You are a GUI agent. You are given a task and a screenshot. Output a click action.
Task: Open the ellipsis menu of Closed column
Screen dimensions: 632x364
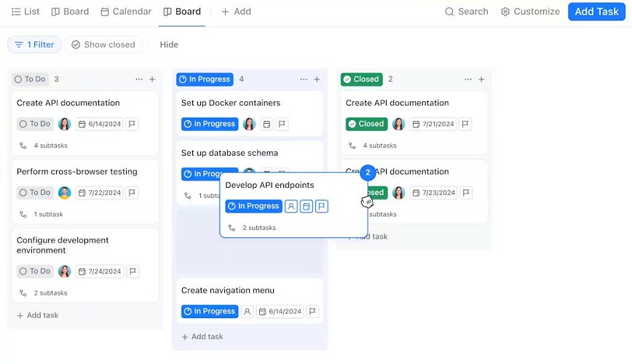coord(468,79)
